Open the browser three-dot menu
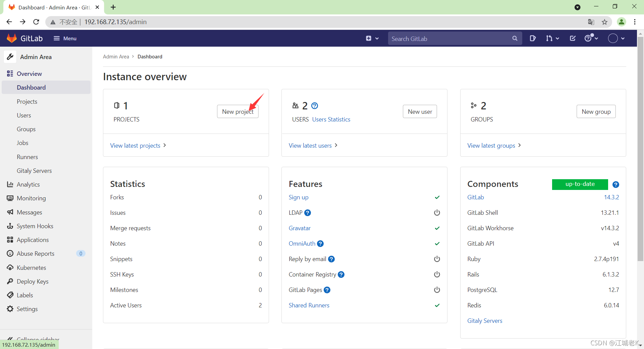Screen dimensions: 644x349 [635, 22]
